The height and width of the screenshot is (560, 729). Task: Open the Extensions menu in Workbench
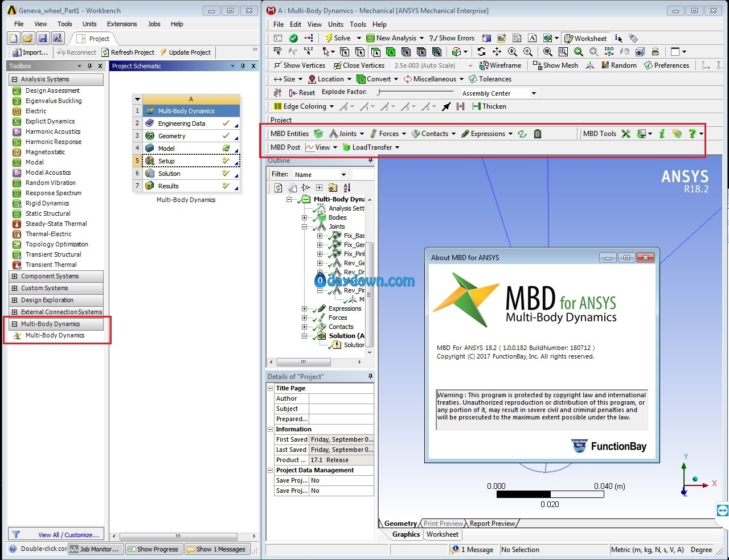click(122, 24)
